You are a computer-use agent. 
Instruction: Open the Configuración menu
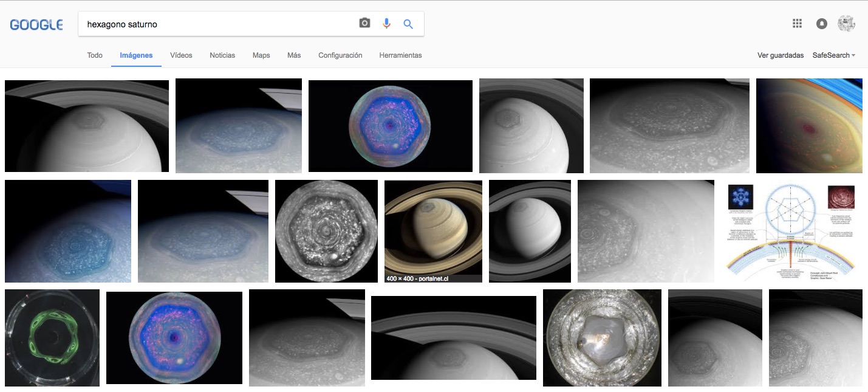tap(340, 55)
